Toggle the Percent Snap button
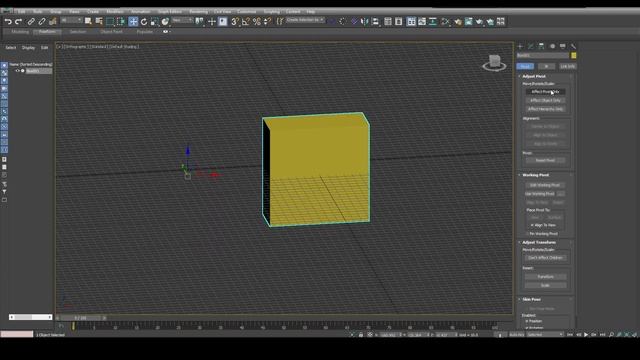The width and height of the screenshot is (640, 360). click(x=257, y=22)
